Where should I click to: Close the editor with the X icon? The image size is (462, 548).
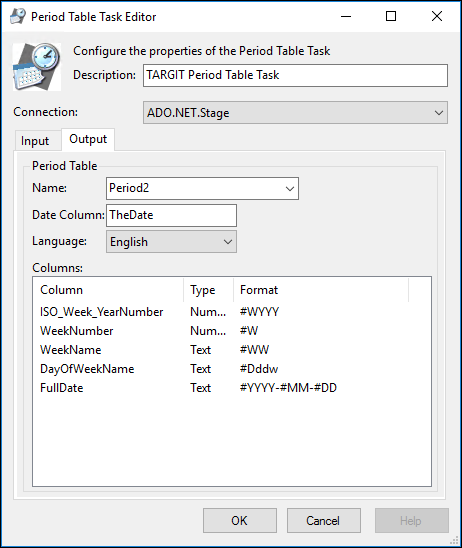(x=437, y=16)
